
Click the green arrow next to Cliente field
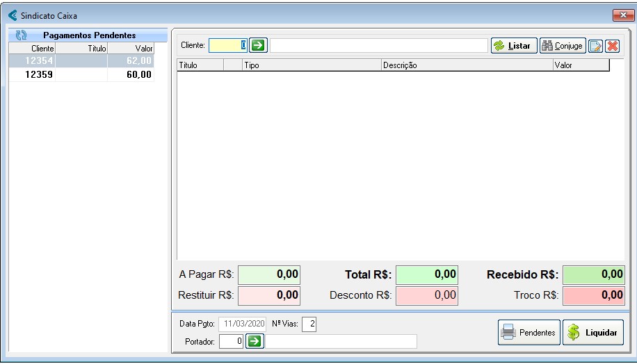tap(258, 46)
